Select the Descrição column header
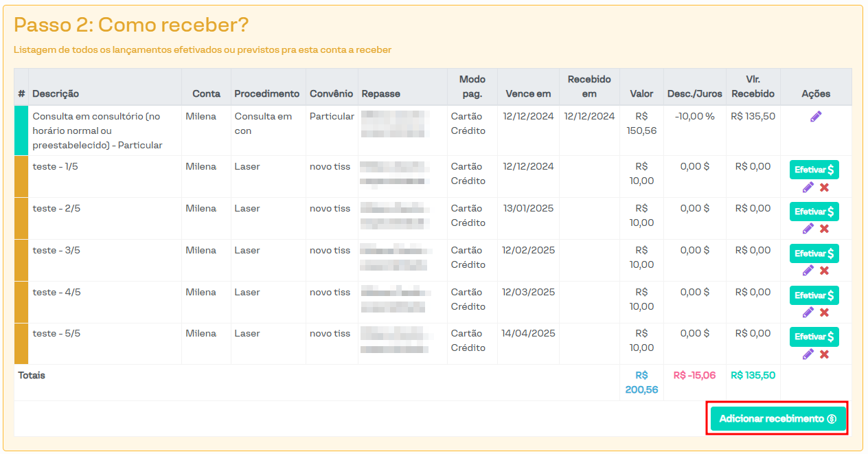This screenshot has height=454, width=868. point(56,93)
